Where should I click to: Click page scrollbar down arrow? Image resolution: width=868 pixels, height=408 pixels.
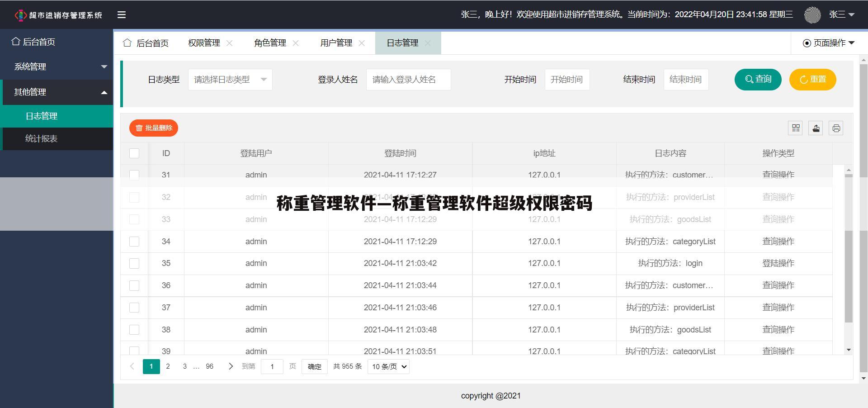[x=863, y=378]
